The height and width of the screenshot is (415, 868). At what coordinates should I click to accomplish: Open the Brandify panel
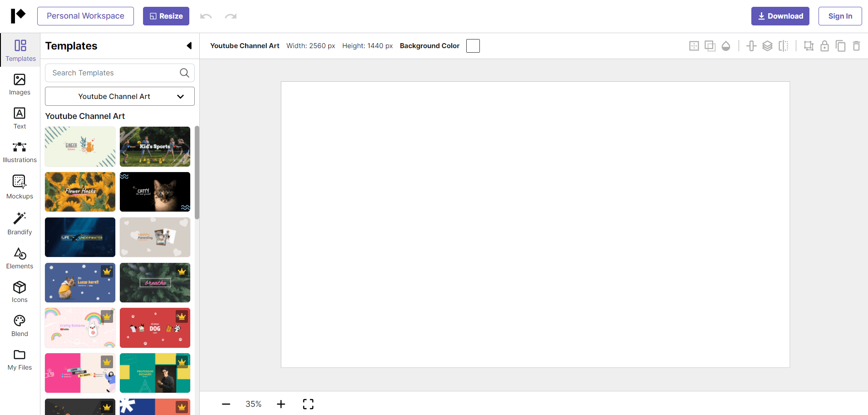19,222
